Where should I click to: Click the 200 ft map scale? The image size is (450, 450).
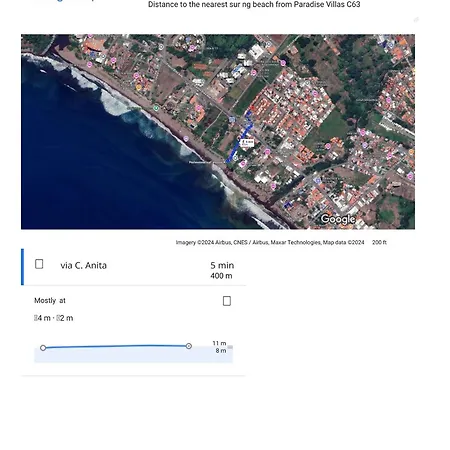point(379,242)
